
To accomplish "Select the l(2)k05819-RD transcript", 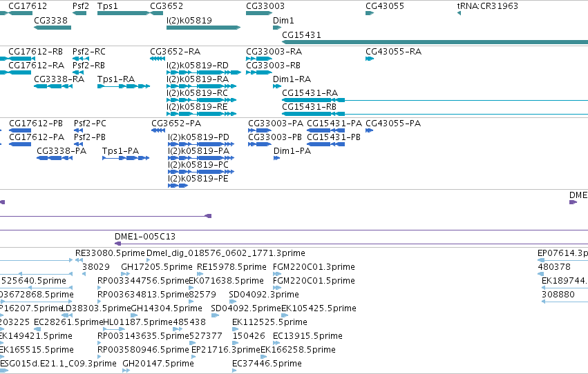I will tap(204, 72).
